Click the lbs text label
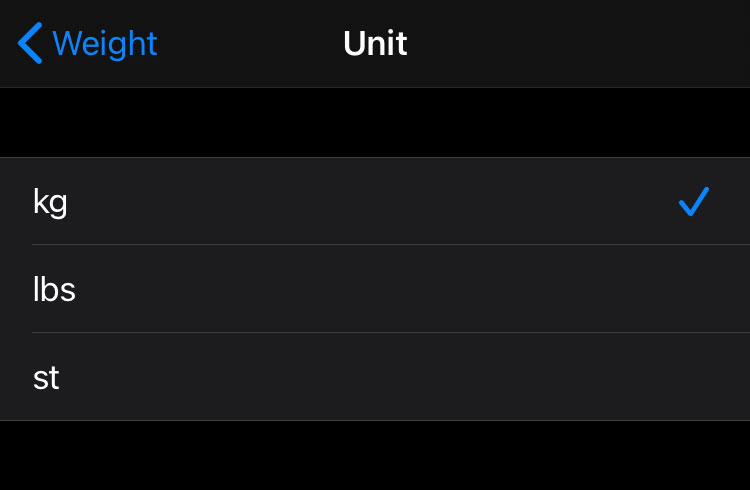 tap(54, 290)
